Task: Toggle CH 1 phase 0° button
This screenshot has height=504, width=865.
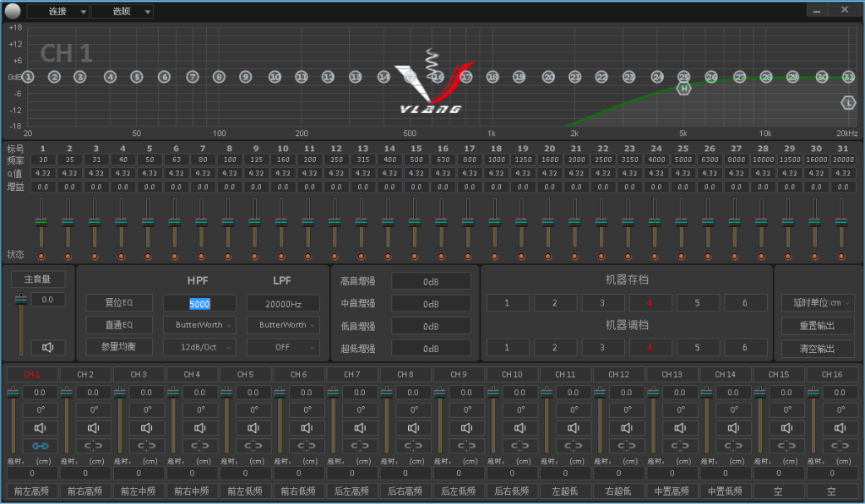Action: pyautogui.click(x=40, y=409)
